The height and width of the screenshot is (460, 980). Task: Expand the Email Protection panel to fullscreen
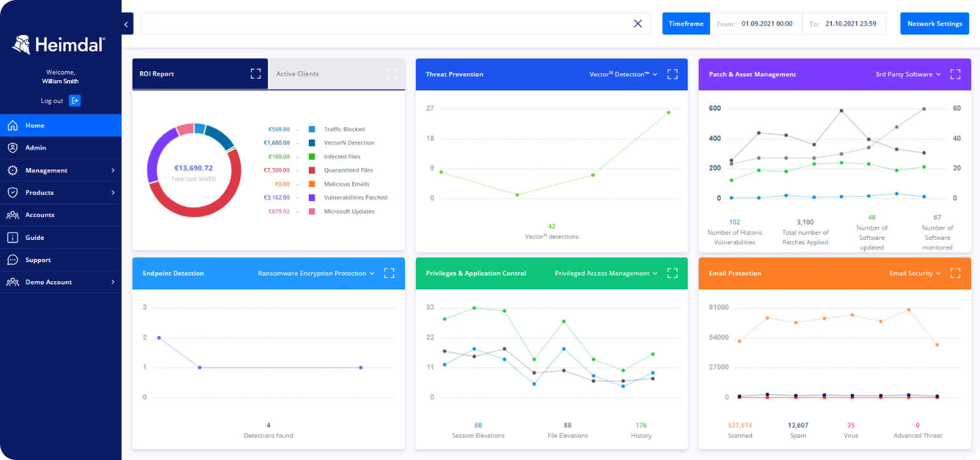point(955,273)
